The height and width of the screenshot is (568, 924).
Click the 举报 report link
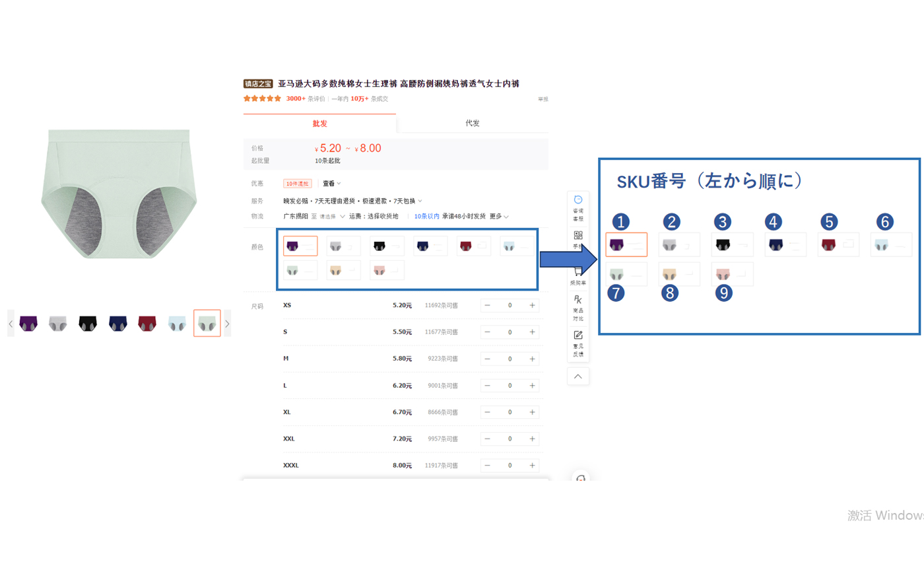pyautogui.click(x=543, y=99)
